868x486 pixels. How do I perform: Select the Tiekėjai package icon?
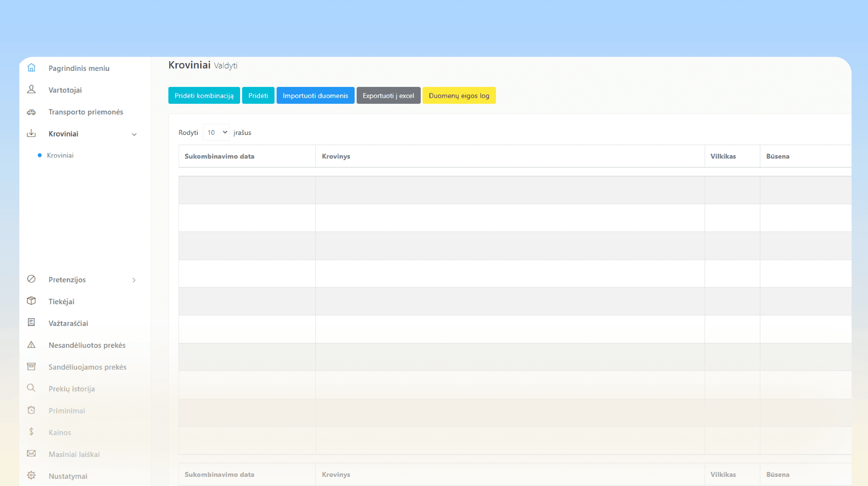[x=31, y=301]
